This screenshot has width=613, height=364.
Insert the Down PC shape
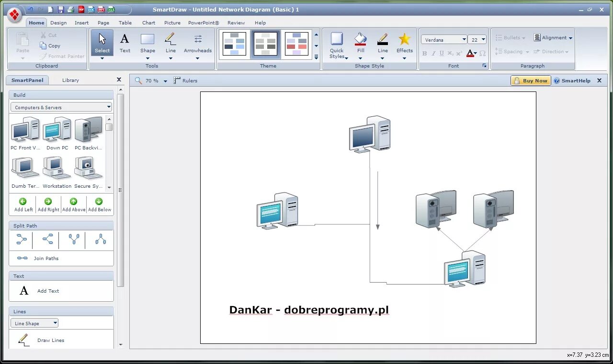click(x=57, y=133)
